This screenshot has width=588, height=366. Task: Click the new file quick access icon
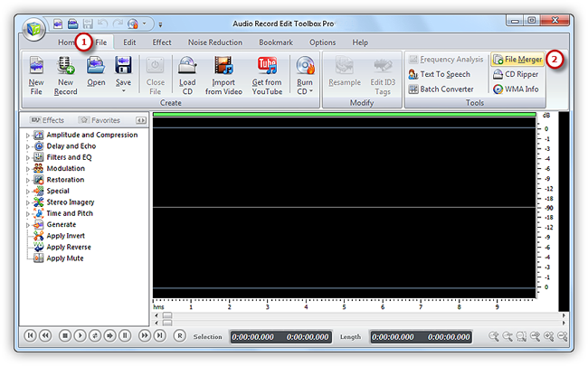click(58, 24)
